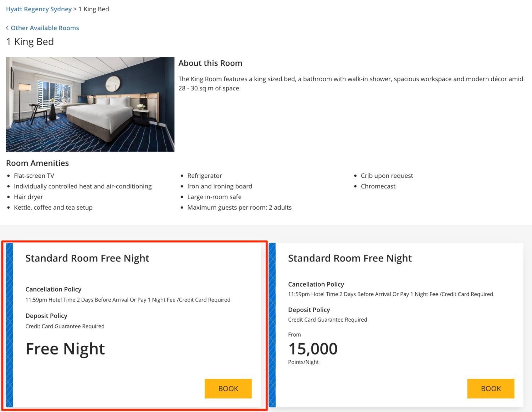The height and width of the screenshot is (412, 532).
Task: Click the Room Amenities section heading
Action: [x=37, y=163]
